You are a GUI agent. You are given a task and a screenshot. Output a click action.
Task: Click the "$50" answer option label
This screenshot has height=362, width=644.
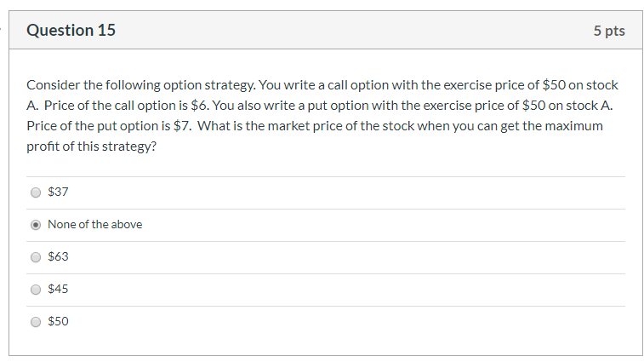click(58, 322)
